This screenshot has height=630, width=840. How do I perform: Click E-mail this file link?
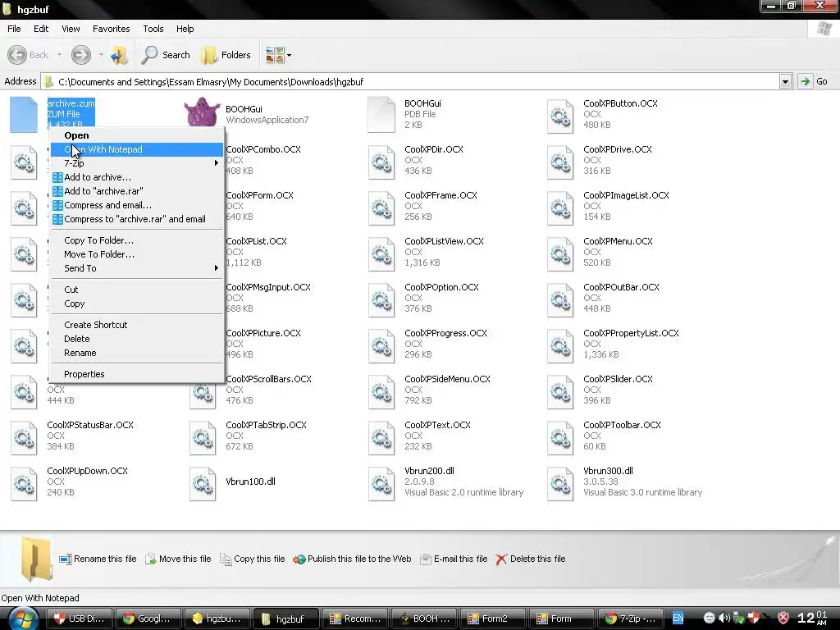[454, 559]
